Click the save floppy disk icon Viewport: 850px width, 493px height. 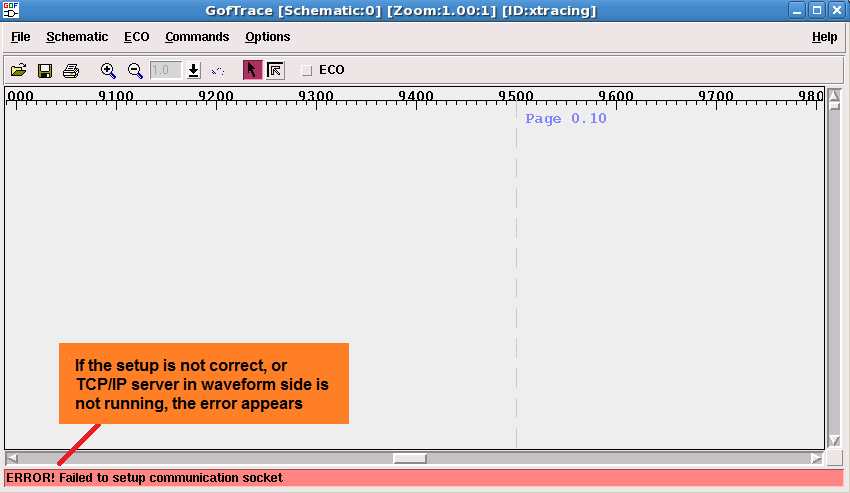45,71
